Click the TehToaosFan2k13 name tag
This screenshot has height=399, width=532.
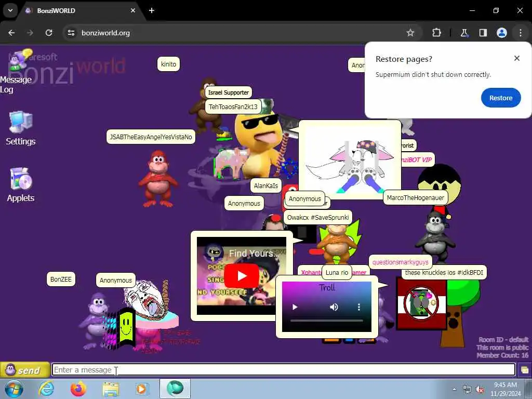point(233,107)
